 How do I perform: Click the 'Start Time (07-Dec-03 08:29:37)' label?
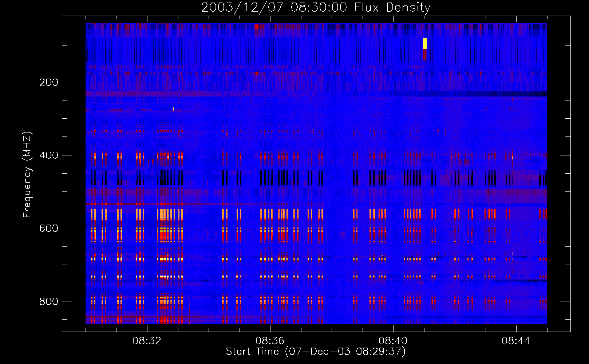[x=316, y=352]
